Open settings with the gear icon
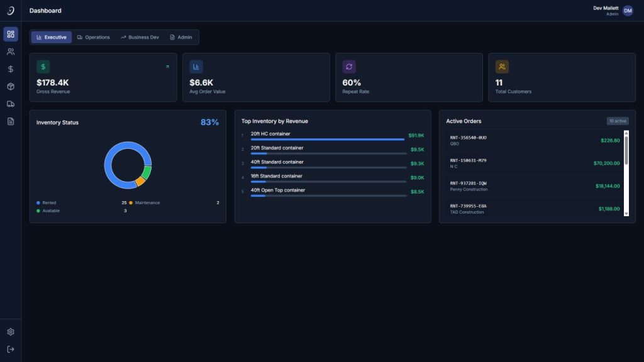 pyautogui.click(x=11, y=332)
